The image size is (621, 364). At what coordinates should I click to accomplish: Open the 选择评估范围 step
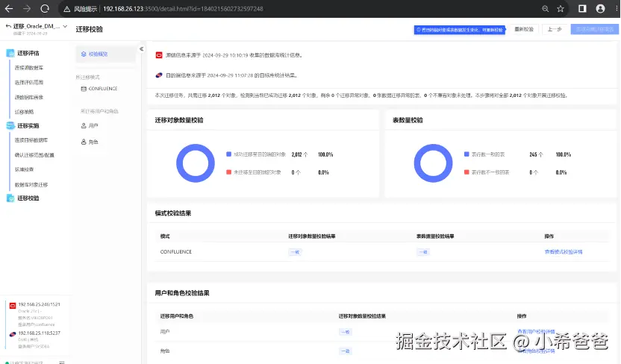29,83
